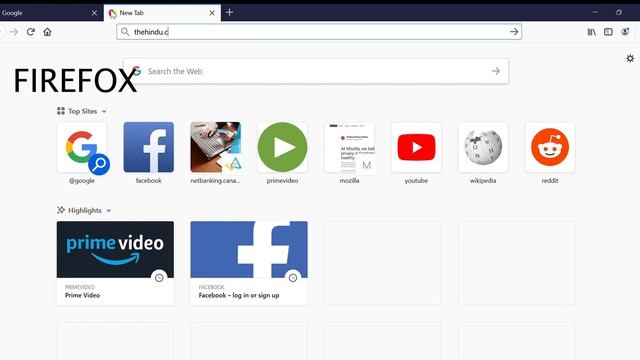640x360 pixels.
Task: Go to the Firefox home page
Action: (47, 32)
